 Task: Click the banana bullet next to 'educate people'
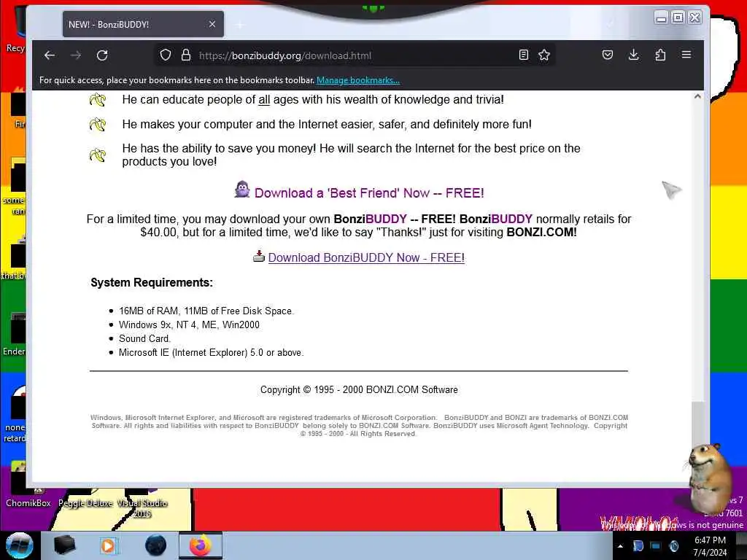[x=98, y=99]
